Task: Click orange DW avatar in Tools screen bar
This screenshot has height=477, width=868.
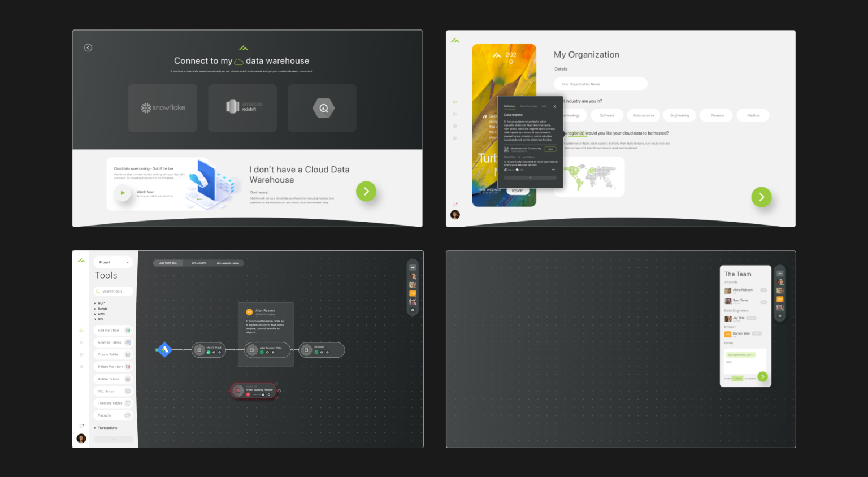Action: [413, 293]
